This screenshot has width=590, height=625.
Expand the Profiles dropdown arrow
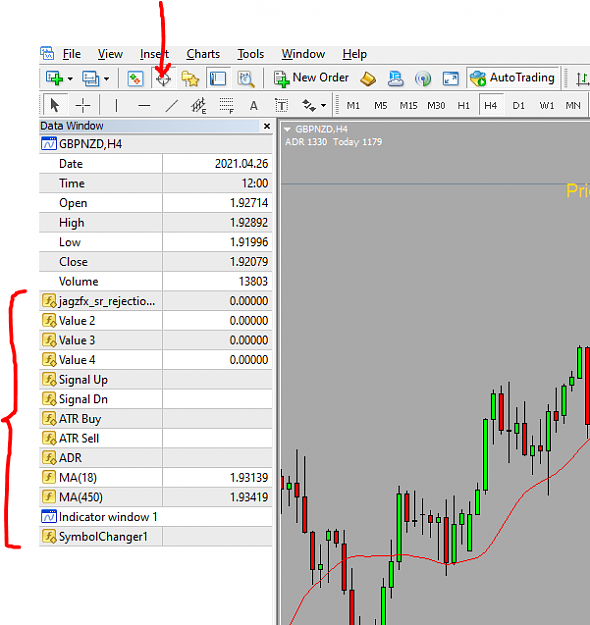pos(106,79)
